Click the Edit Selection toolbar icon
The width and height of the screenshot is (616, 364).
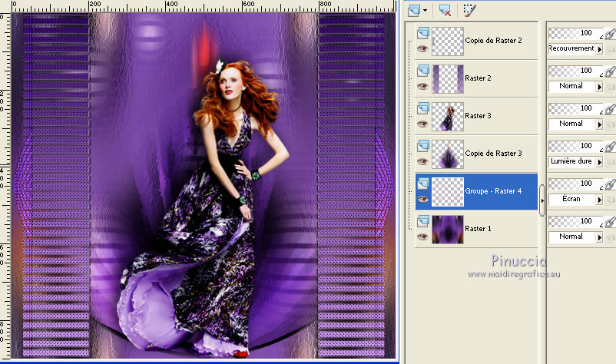[x=469, y=10]
